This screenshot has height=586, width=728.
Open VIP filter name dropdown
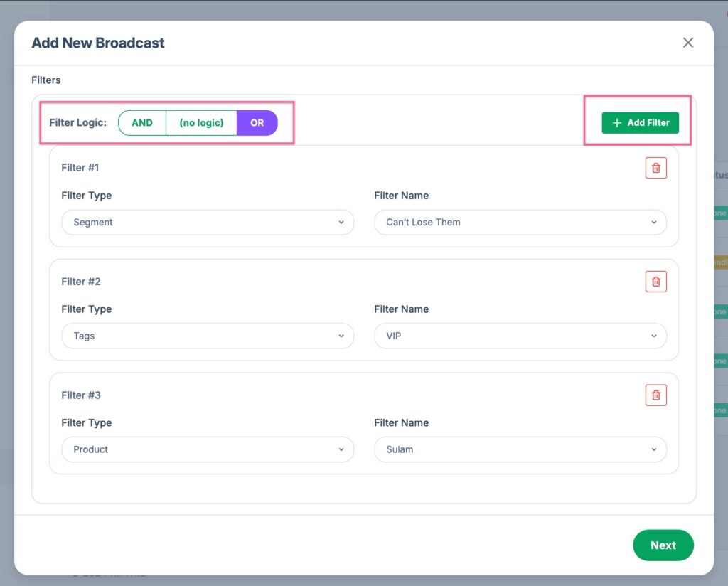coord(520,336)
